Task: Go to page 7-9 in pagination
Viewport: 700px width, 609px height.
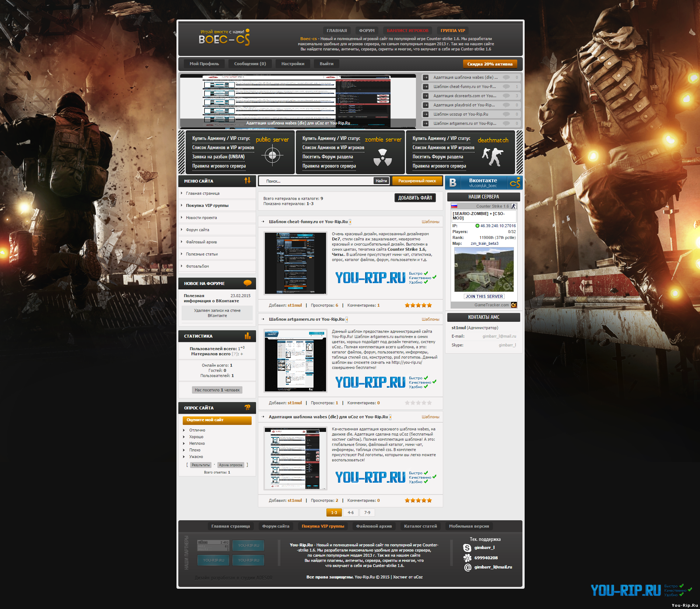Action: (x=367, y=513)
